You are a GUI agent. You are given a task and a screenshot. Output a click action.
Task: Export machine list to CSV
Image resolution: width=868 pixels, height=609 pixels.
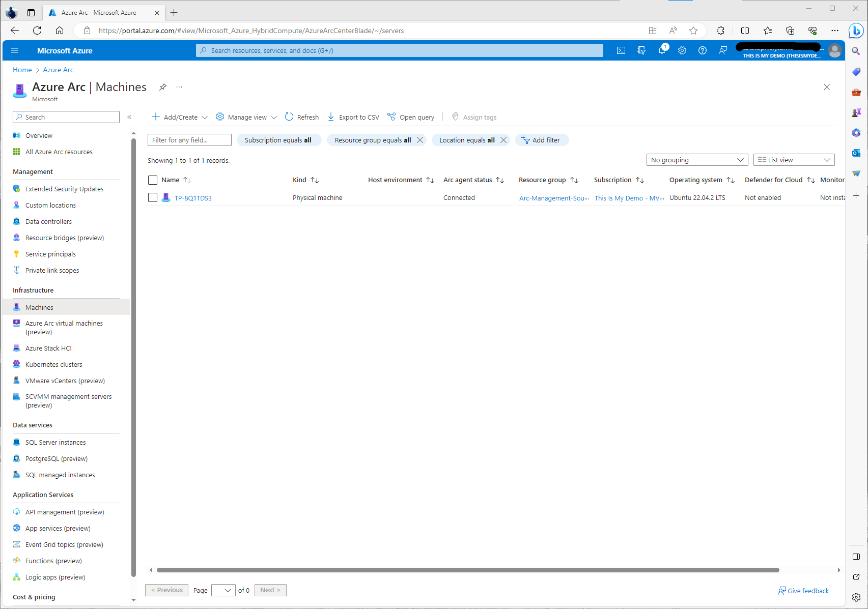(353, 117)
